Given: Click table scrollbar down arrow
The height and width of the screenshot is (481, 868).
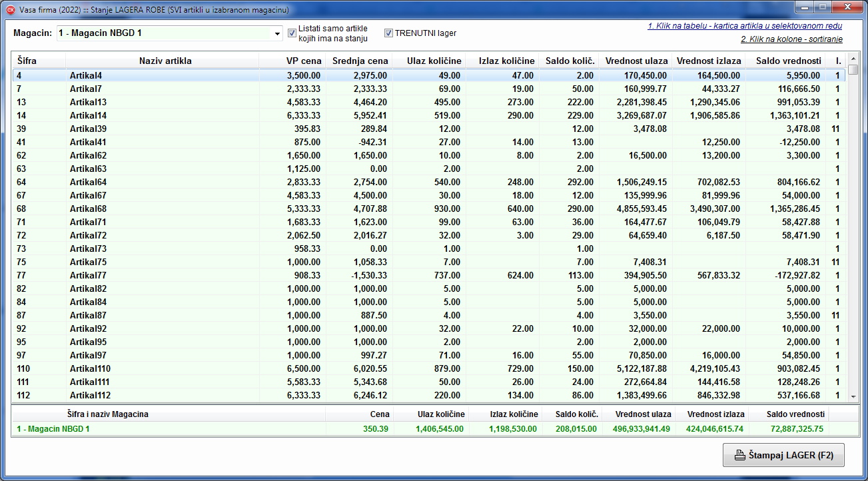Looking at the screenshot, I should (x=853, y=396).
